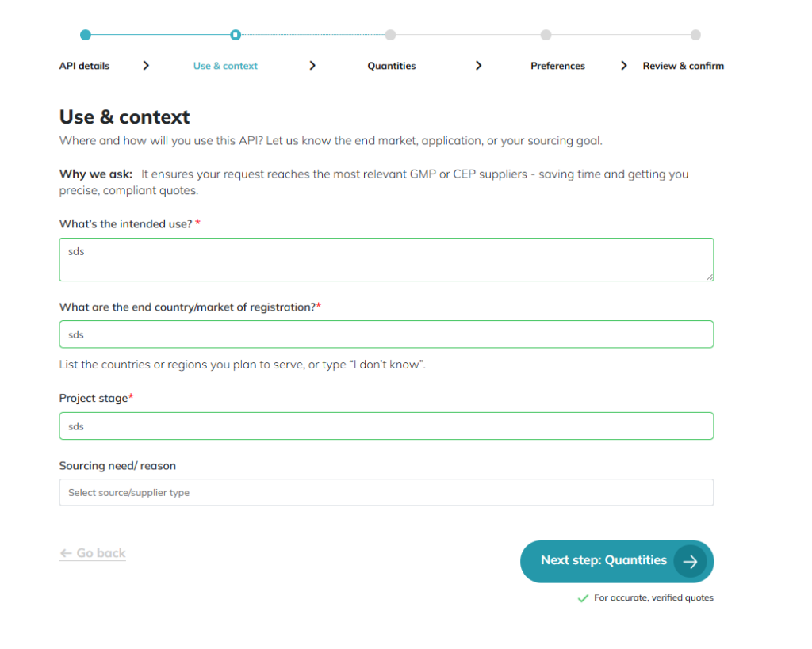812x649 pixels.
Task: Click the Review & confirm step circle
Action: pos(695,35)
